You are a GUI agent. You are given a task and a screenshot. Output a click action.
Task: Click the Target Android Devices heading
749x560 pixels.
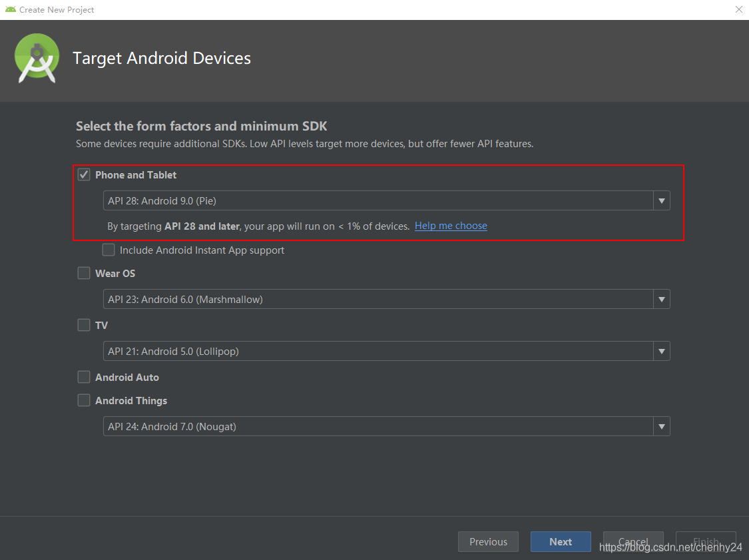pos(162,59)
